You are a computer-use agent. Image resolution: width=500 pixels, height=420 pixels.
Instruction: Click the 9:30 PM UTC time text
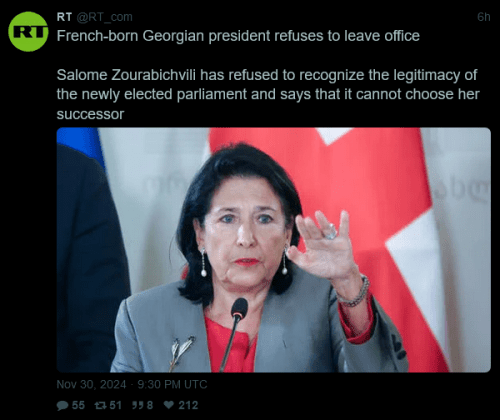pyautogui.click(x=172, y=384)
